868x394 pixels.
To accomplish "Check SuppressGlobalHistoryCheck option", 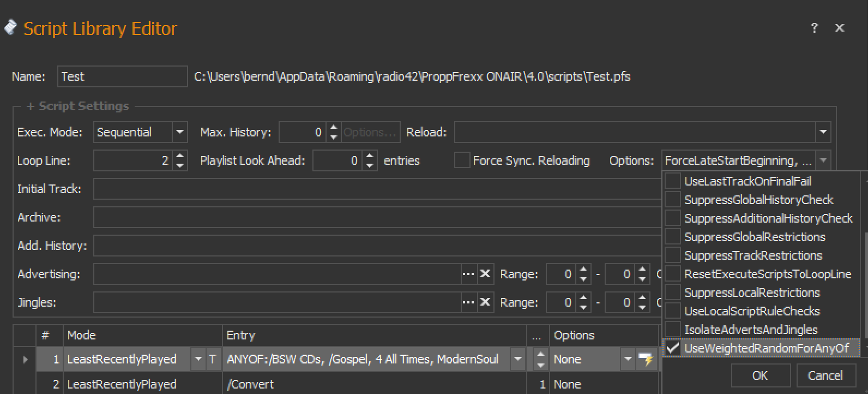I will [x=673, y=200].
